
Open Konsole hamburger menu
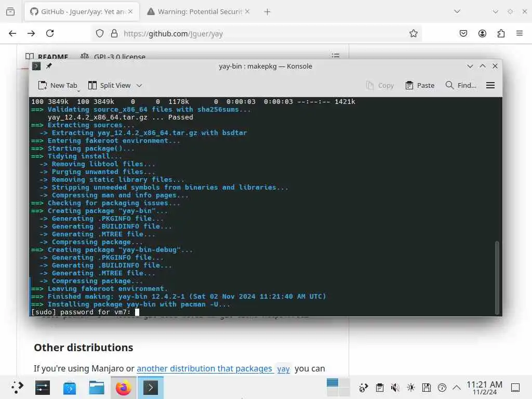(x=490, y=86)
